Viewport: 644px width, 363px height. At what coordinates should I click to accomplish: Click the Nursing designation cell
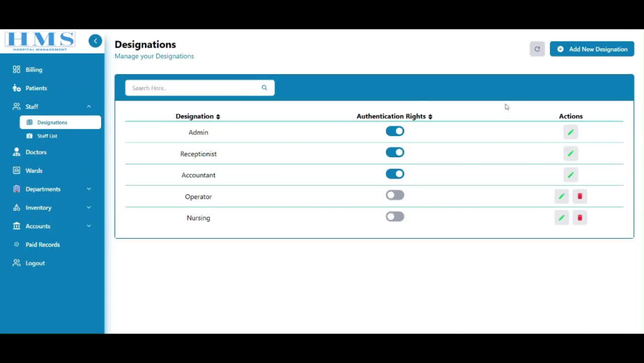pos(198,218)
